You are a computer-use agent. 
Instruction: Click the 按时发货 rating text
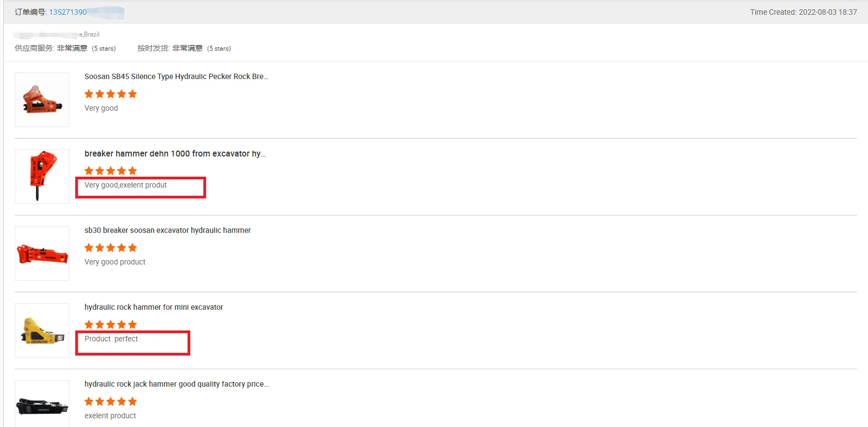point(184,48)
